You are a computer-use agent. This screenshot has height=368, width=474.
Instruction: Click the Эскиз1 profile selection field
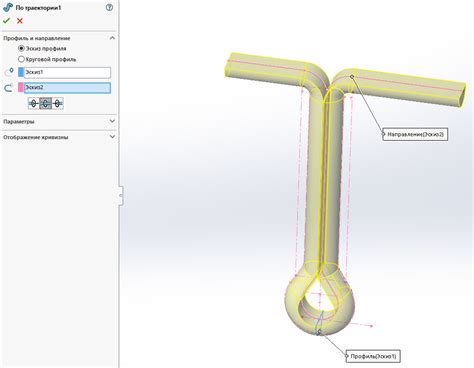[67, 72]
